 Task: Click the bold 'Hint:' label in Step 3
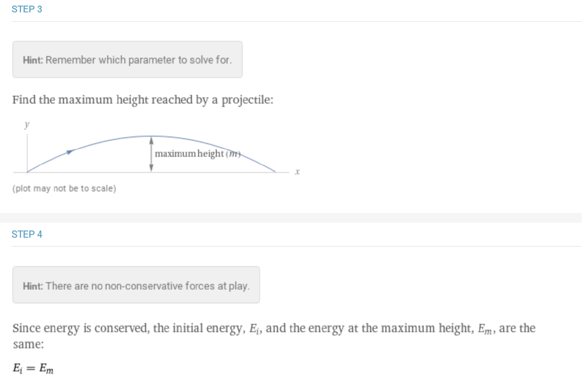(33, 60)
